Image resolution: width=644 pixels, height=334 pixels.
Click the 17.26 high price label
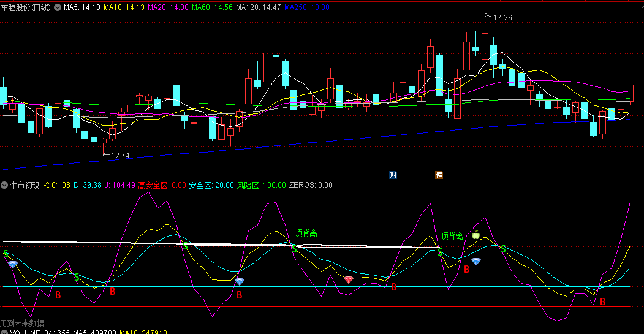click(x=502, y=18)
